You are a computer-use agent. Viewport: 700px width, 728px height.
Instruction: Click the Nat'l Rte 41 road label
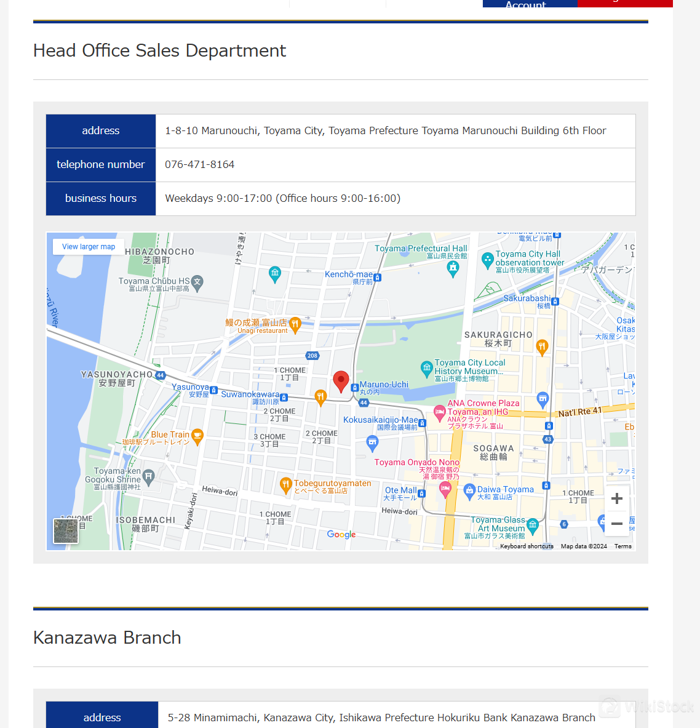coord(580,412)
